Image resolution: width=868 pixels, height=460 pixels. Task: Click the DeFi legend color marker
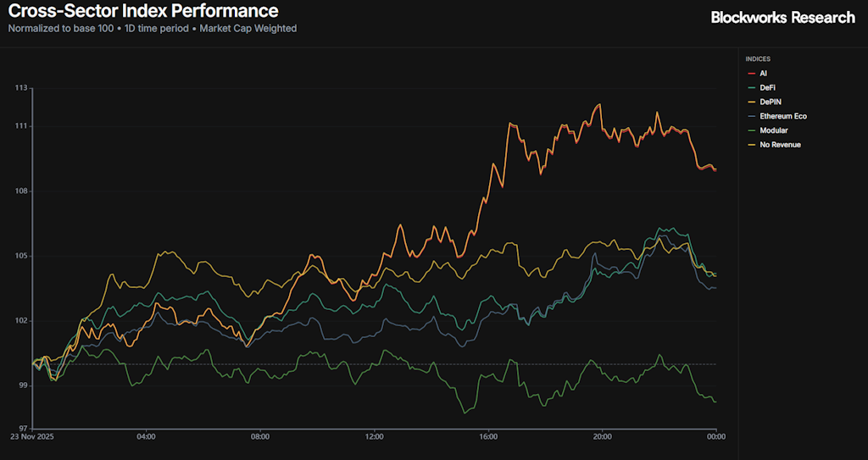pyautogui.click(x=751, y=88)
